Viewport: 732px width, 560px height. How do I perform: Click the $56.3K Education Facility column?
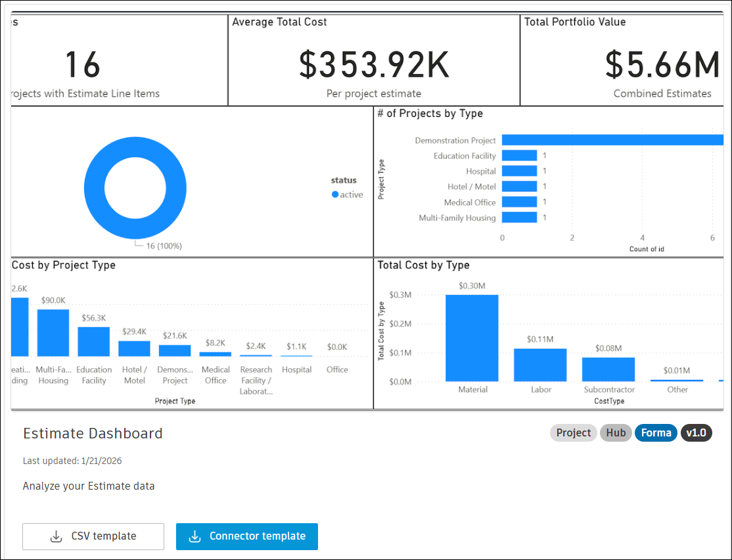[94, 342]
